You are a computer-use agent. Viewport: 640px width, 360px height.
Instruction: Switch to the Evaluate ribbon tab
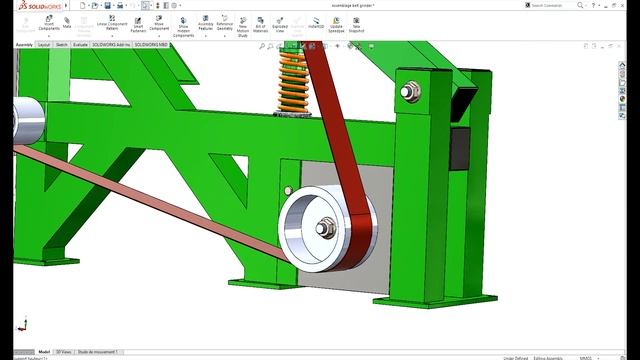80,44
